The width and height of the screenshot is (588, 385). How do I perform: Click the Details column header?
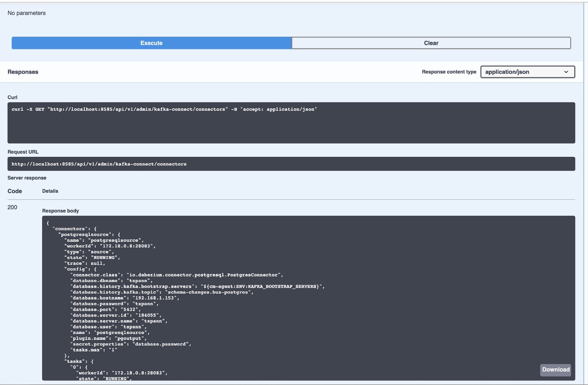tap(50, 191)
